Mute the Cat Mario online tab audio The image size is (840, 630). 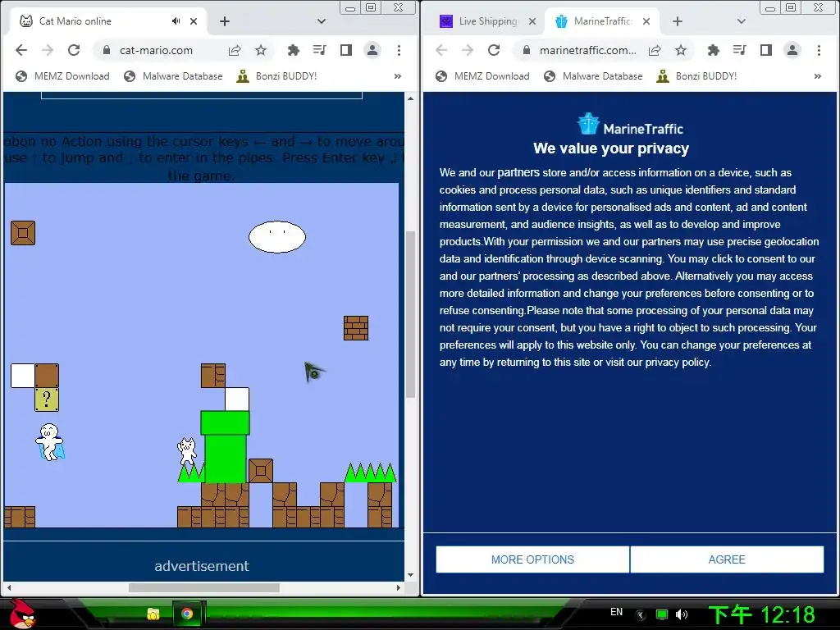coord(176,21)
